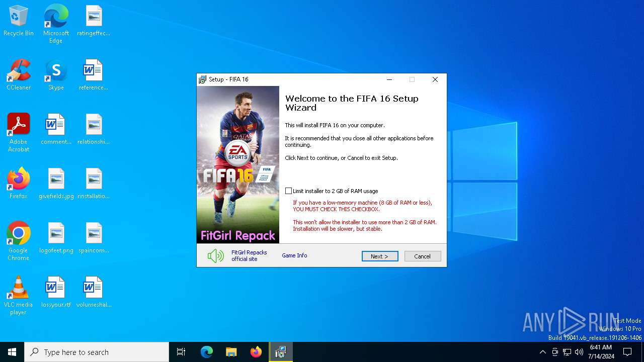
Task: Select the Skype desktop shortcut
Action: click(x=56, y=75)
